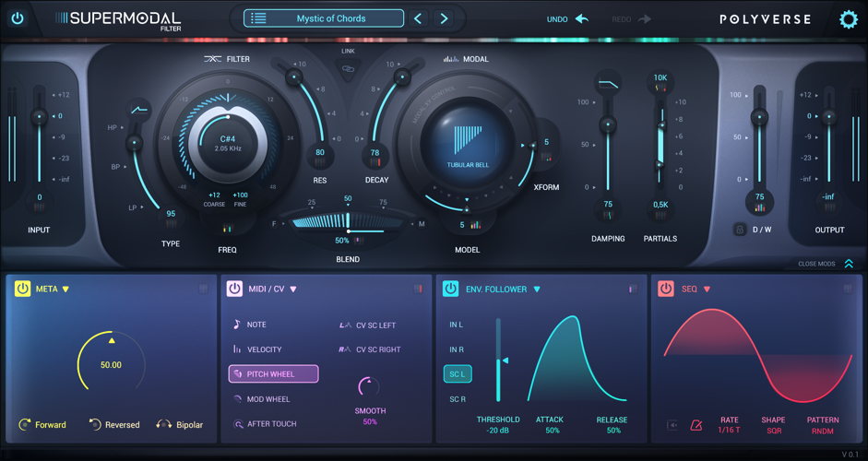Toggle the Env. Follower power button

[451, 289]
